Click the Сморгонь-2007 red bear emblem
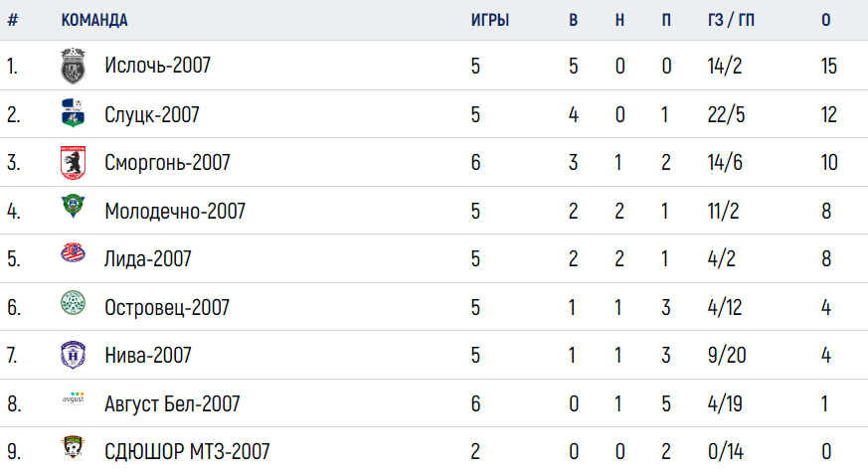This screenshot has height=472, width=868. (x=73, y=162)
